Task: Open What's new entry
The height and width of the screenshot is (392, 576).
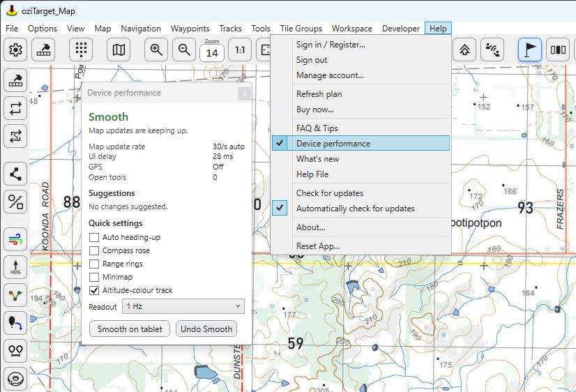Action: point(361,159)
